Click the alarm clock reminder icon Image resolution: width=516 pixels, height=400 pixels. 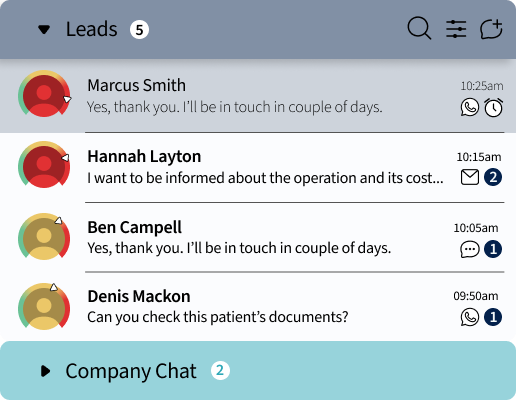(x=493, y=107)
